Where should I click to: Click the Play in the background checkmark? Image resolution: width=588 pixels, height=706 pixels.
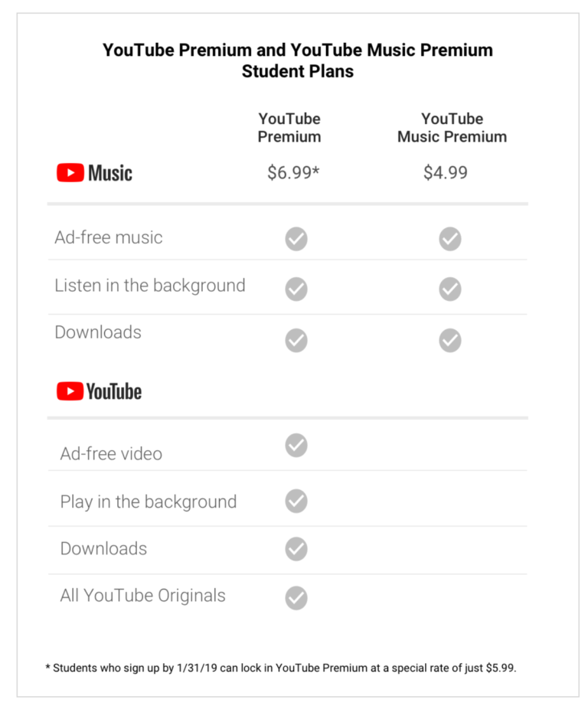point(296,501)
